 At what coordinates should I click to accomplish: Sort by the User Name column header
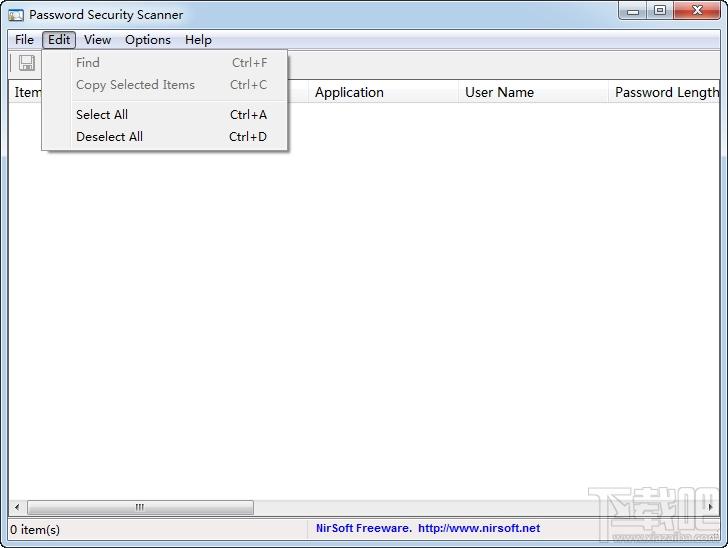[533, 92]
